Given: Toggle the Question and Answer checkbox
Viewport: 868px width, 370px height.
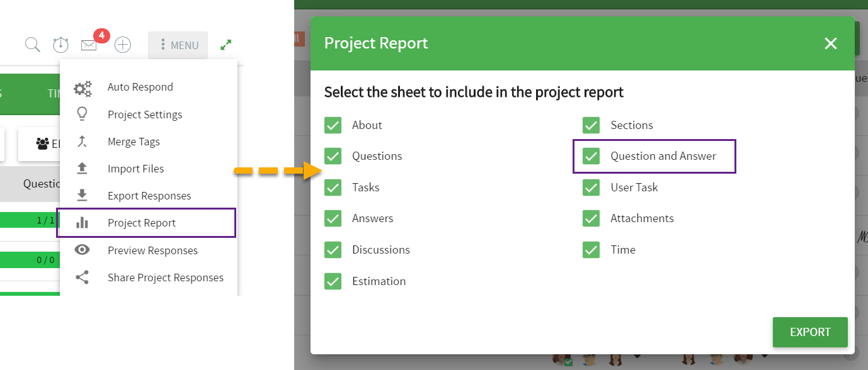Looking at the screenshot, I should tap(591, 156).
